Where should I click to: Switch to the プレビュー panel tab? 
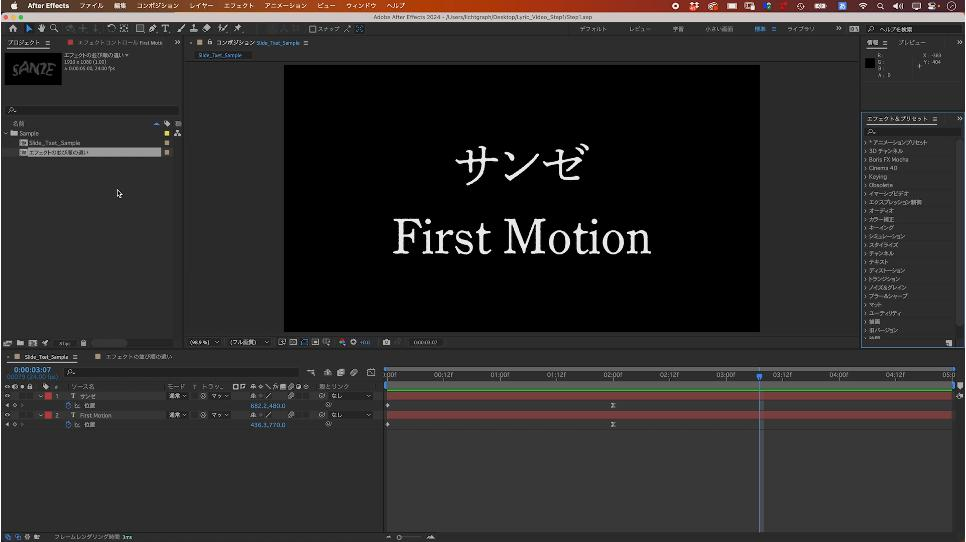pyautogui.click(x=912, y=42)
